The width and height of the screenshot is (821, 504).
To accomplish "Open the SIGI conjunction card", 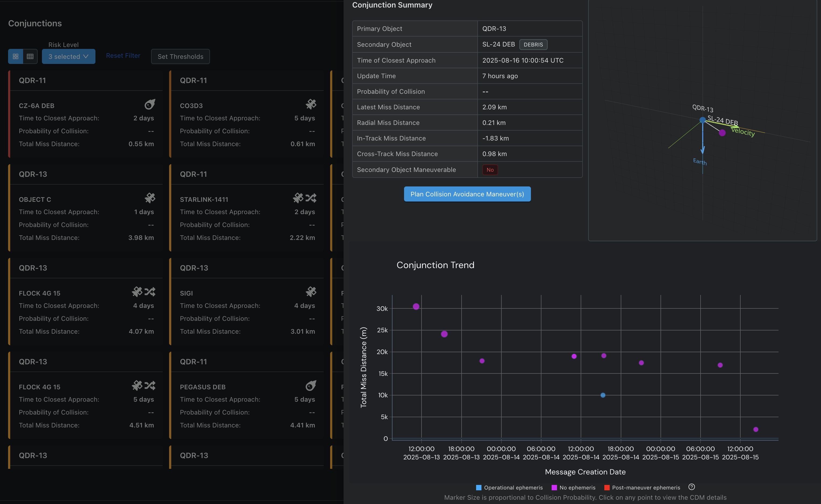I will [x=247, y=301].
